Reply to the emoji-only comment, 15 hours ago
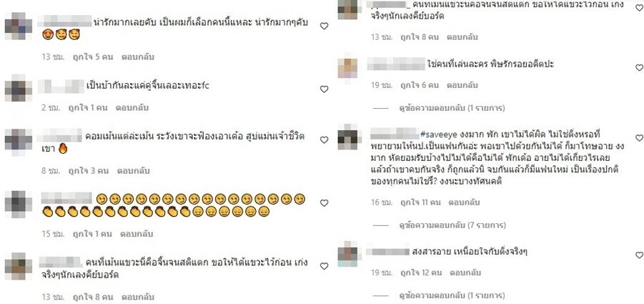 [x=137, y=234]
